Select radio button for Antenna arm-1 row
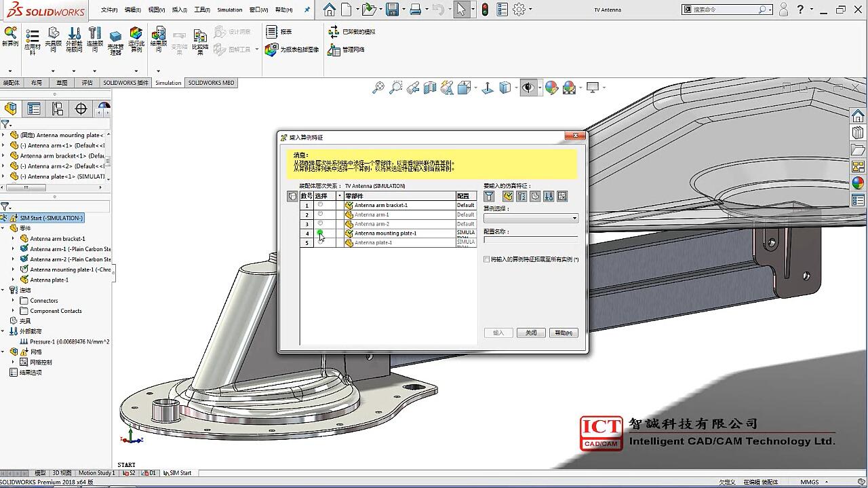The image size is (868, 488). [321, 214]
